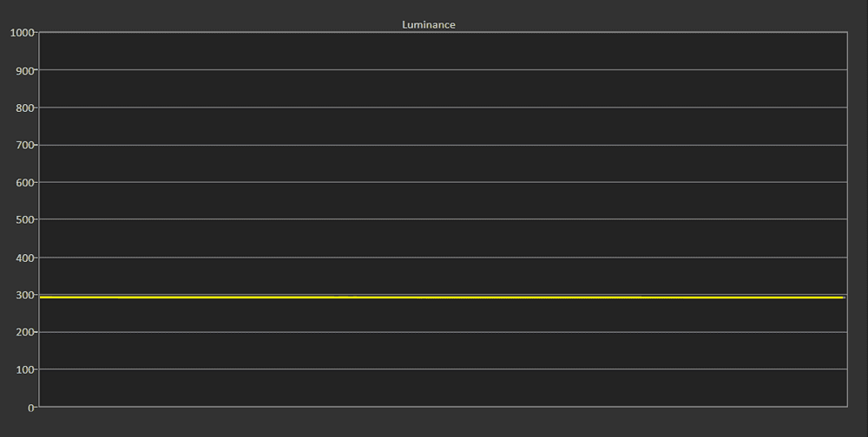Click the Luminance chart title
The height and width of the screenshot is (437, 868).
[x=429, y=24]
